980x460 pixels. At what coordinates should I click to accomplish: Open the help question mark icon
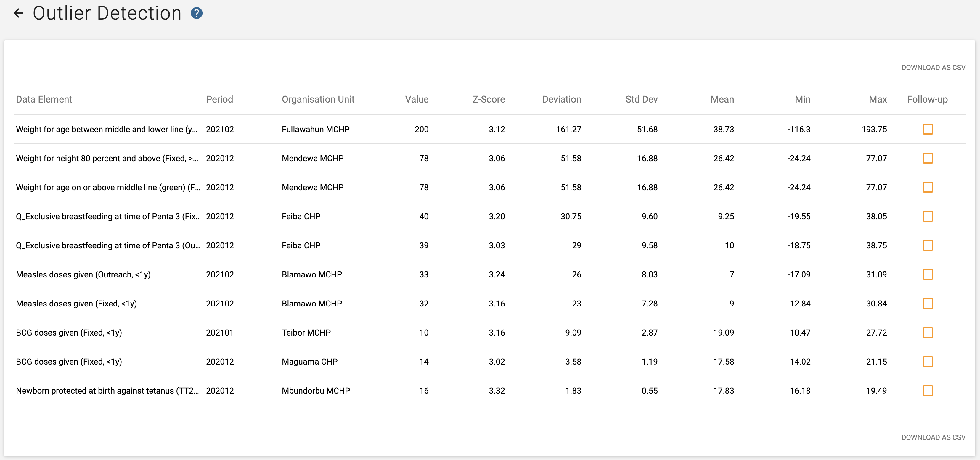(x=196, y=13)
